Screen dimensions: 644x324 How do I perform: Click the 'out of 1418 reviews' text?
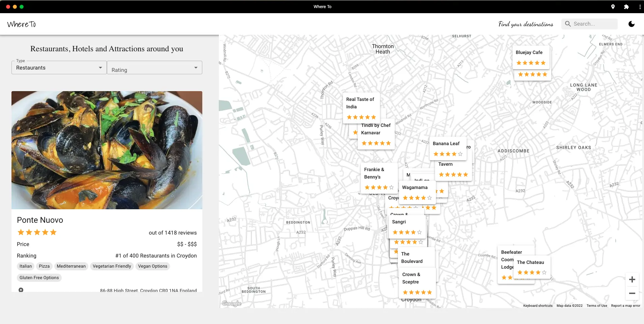(x=173, y=233)
